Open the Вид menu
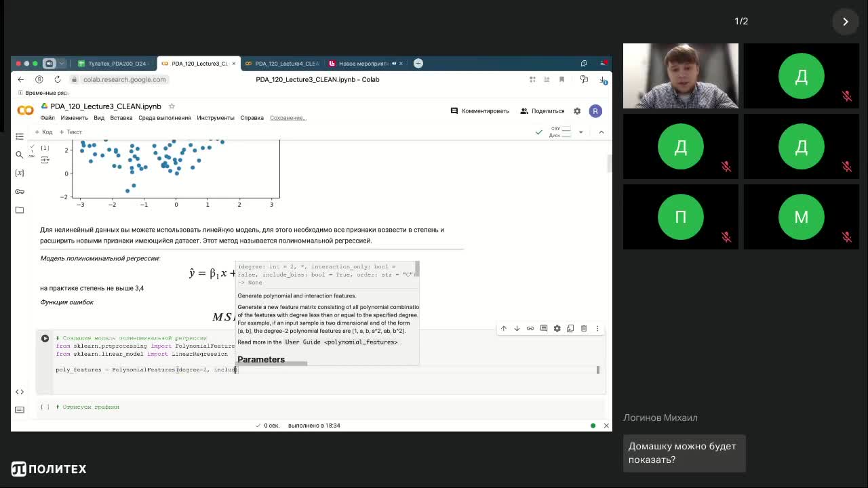Viewport: 868px width, 488px height. (99, 118)
